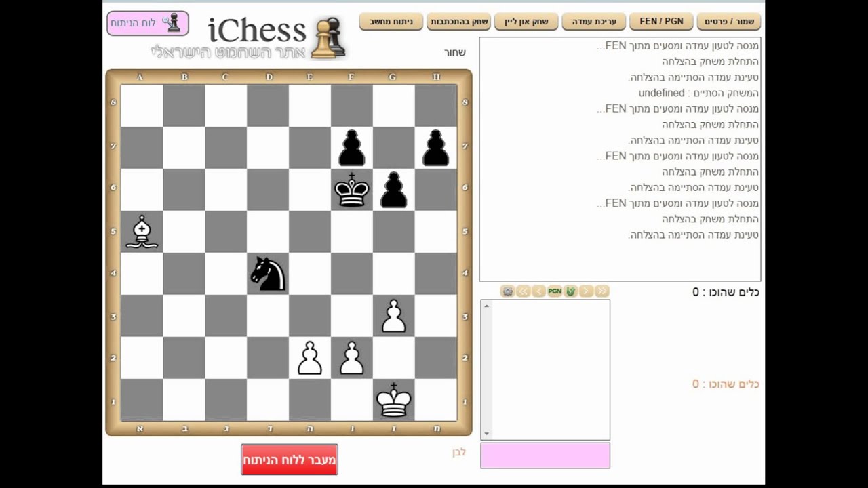This screenshot has width=868, height=488.
Task: Jump to the first move with double-left arrow
Action: (524, 291)
